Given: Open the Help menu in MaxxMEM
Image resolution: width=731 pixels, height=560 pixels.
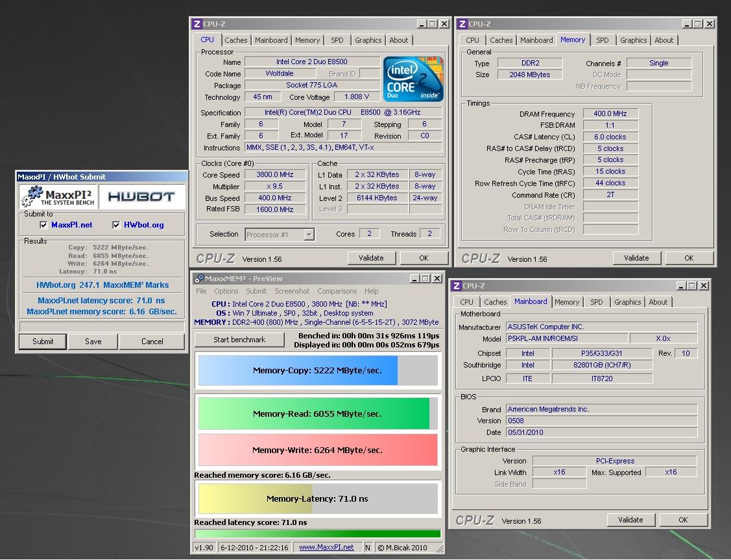Looking at the screenshot, I should [372, 291].
